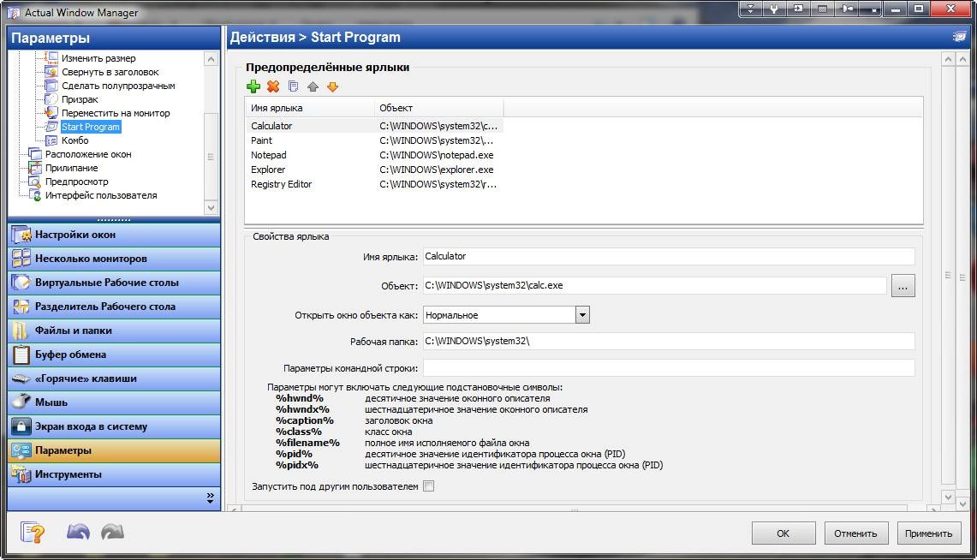Open window settings via wrench title button
This screenshot has width=977, height=560.
tap(775, 9)
